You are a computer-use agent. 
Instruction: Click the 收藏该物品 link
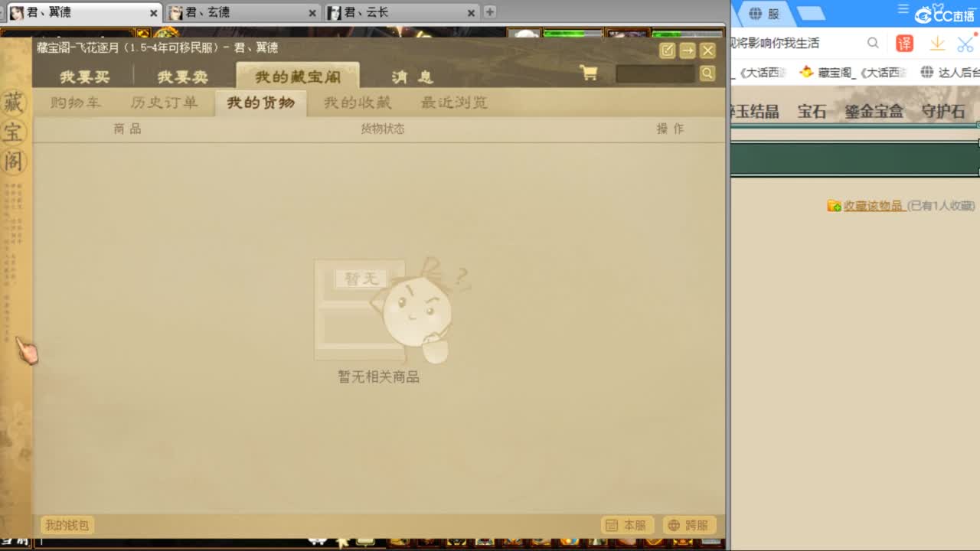coord(874,206)
